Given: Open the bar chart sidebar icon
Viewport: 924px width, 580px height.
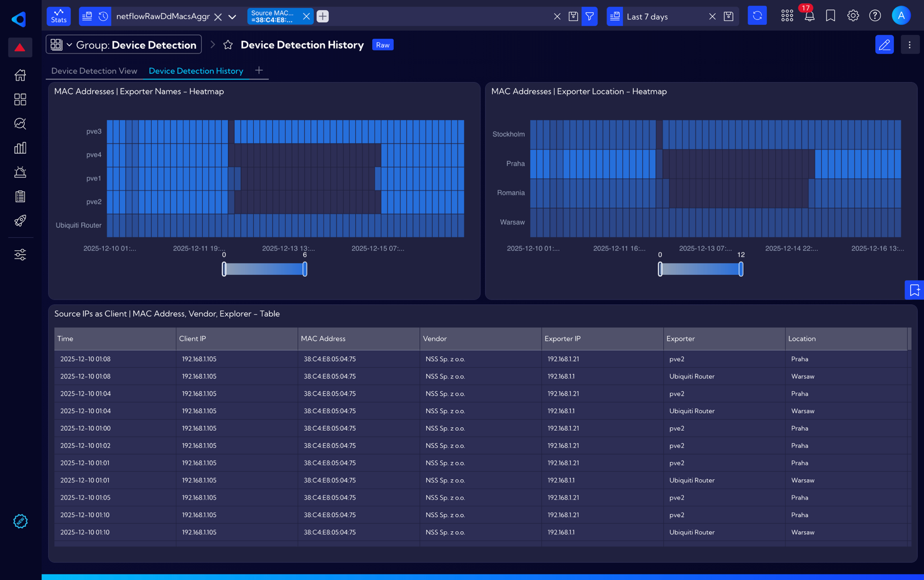Looking at the screenshot, I should [20, 148].
